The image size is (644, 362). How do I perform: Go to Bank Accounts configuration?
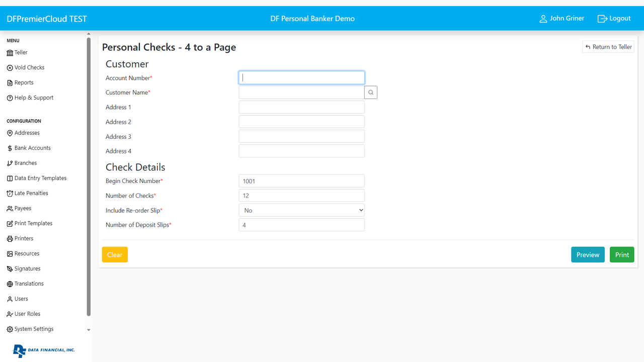tap(32, 148)
